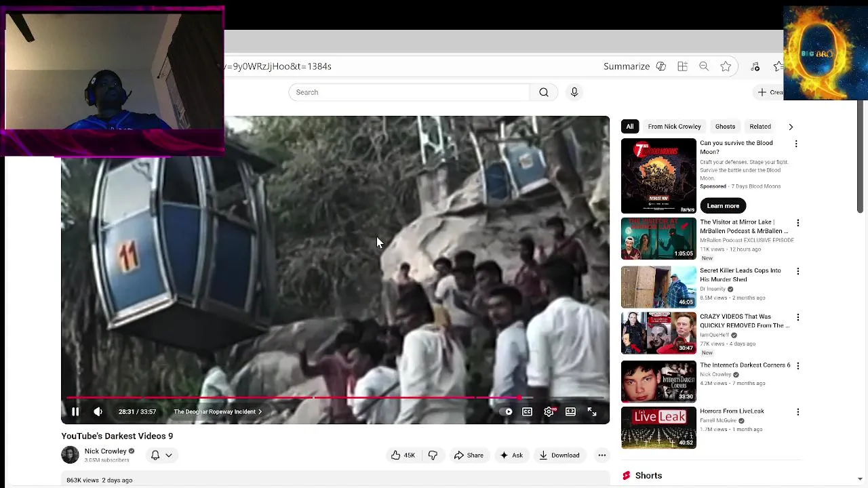The image size is (868, 488).
Task: Switch to theater mode view
Action: coord(570,411)
